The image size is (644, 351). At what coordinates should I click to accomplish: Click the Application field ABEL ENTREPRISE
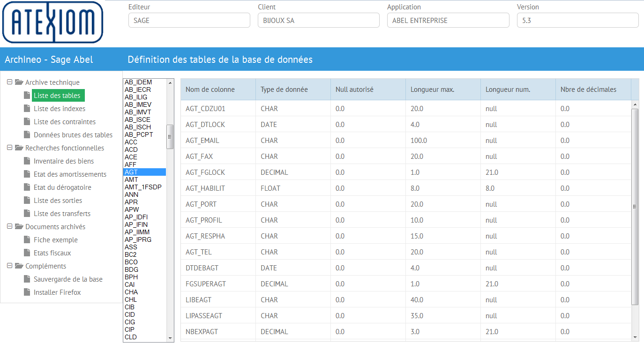[x=448, y=20]
